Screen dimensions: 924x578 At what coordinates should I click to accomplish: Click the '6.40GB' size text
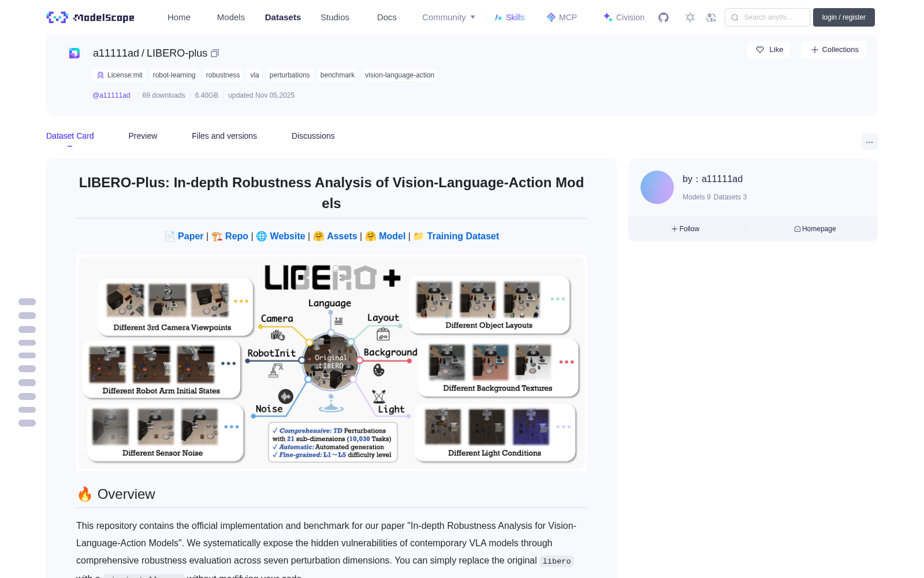(x=207, y=95)
